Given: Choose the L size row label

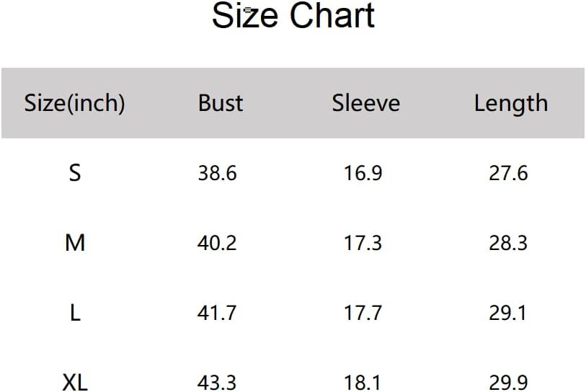Looking at the screenshot, I should pyautogui.click(x=75, y=313).
